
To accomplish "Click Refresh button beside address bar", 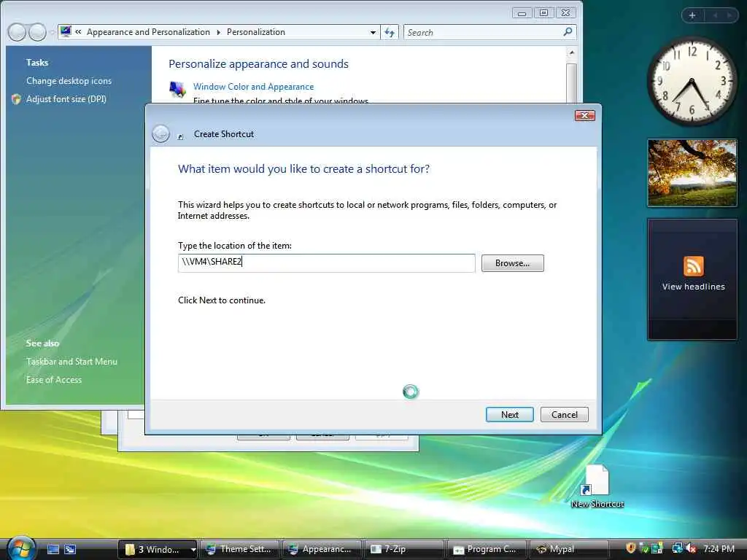I will (x=390, y=32).
